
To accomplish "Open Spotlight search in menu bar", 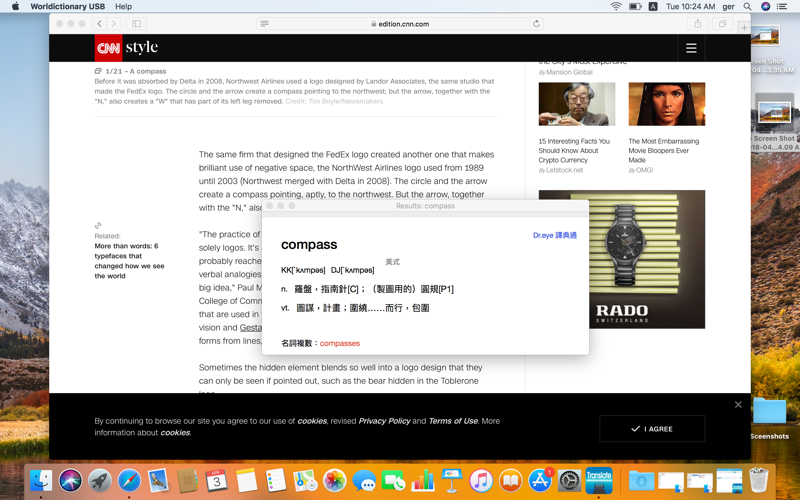I will (747, 6).
